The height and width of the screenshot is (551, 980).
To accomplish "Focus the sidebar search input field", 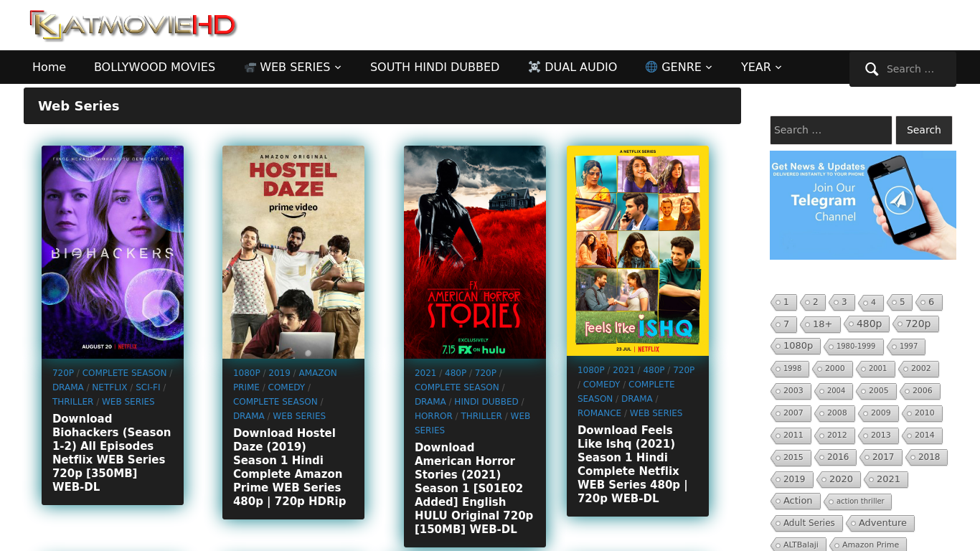I will click(x=831, y=130).
